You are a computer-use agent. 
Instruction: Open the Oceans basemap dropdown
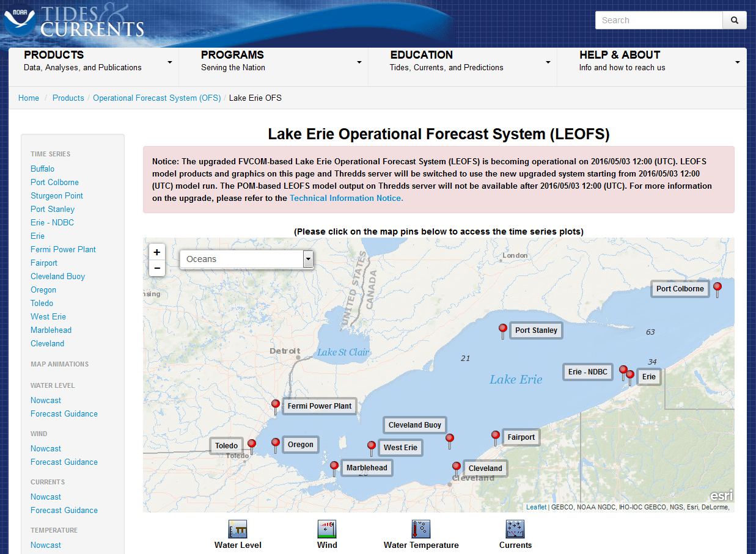[x=307, y=259]
